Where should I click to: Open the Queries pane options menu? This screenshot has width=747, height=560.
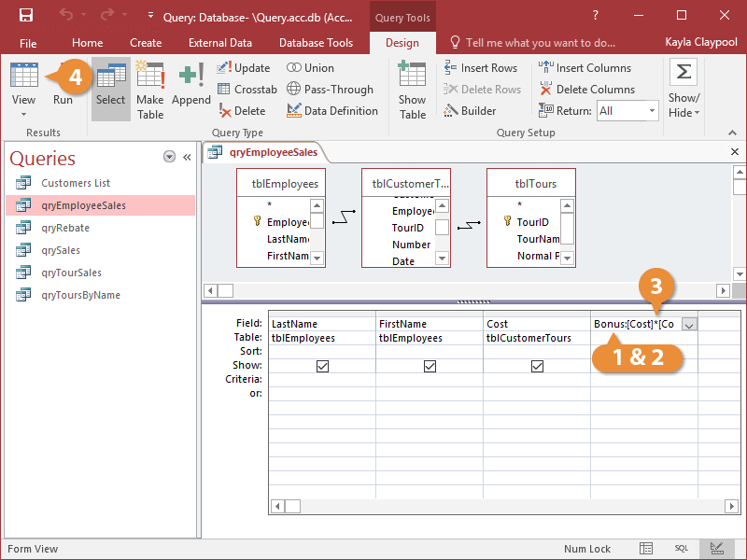(x=169, y=157)
